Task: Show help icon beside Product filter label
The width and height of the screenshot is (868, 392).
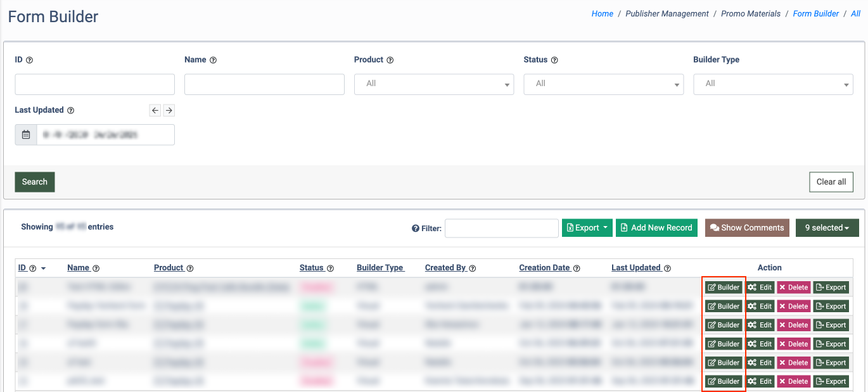Action: click(390, 60)
